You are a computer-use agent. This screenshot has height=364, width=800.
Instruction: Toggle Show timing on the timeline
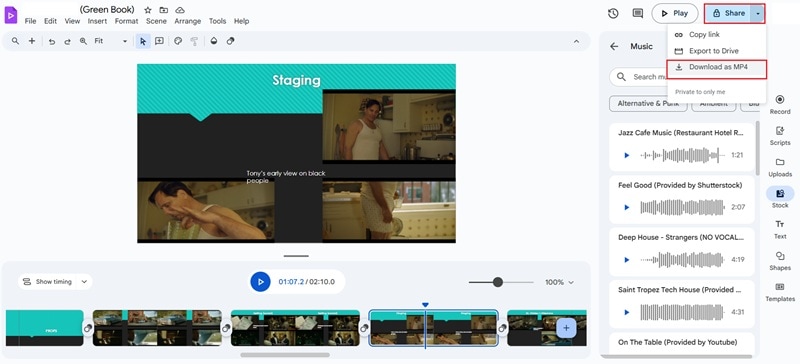tap(47, 282)
